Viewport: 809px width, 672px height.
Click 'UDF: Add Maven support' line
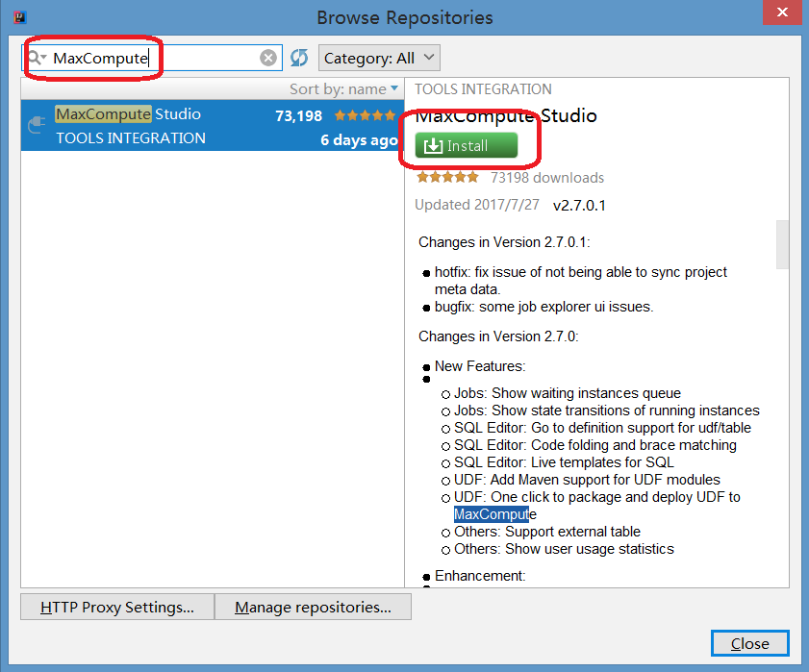pos(587,480)
